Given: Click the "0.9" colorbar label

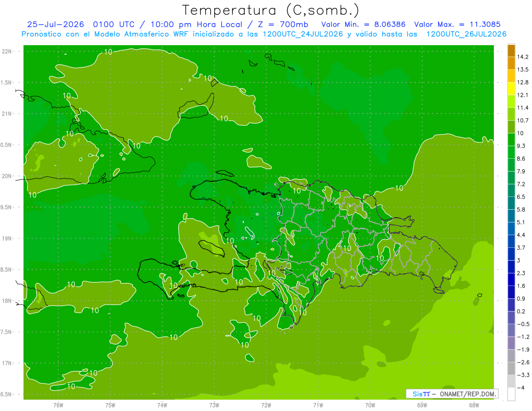Looking at the screenshot, I should coord(521,299).
